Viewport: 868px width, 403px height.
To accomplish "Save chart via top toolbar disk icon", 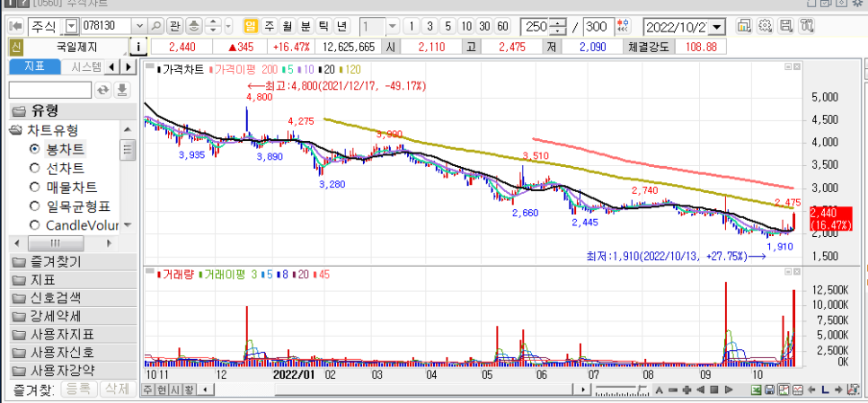I will (x=785, y=25).
